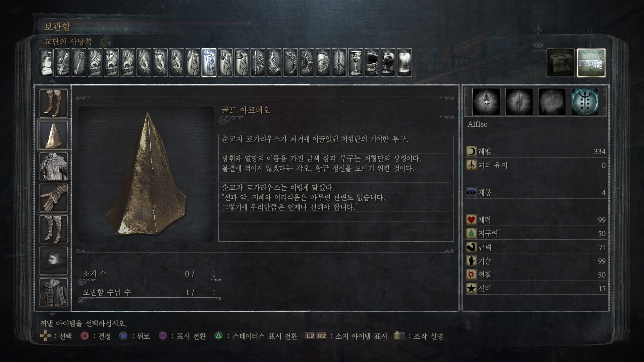Select the skull item category tab
This screenshot has width=644, height=362.
coord(388,63)
